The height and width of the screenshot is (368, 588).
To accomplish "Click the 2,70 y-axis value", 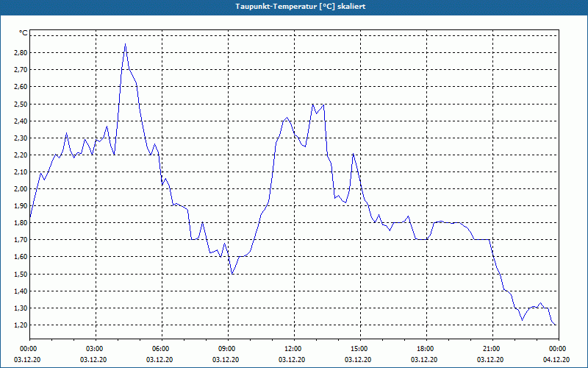I will click(x=21, y=69).
